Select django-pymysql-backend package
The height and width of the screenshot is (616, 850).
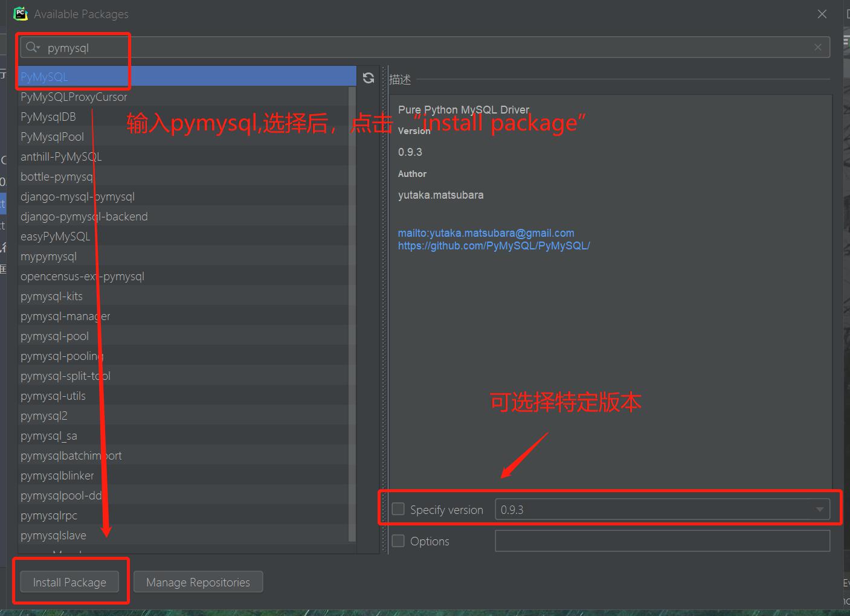point(184,216)
